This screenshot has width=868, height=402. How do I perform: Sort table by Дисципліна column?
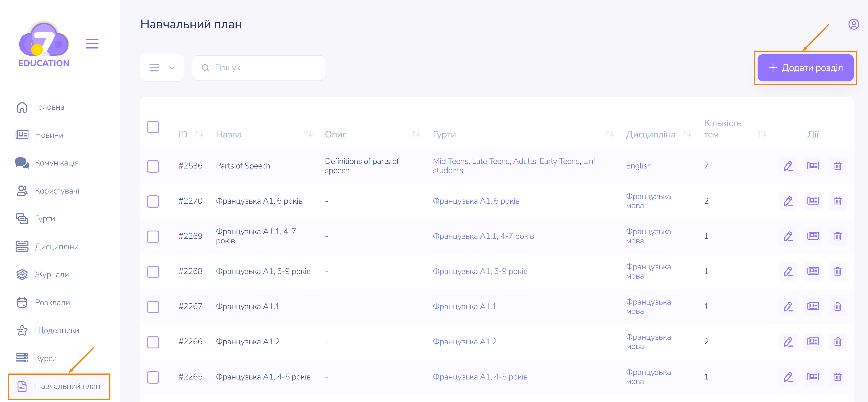(x=687, y=134)
